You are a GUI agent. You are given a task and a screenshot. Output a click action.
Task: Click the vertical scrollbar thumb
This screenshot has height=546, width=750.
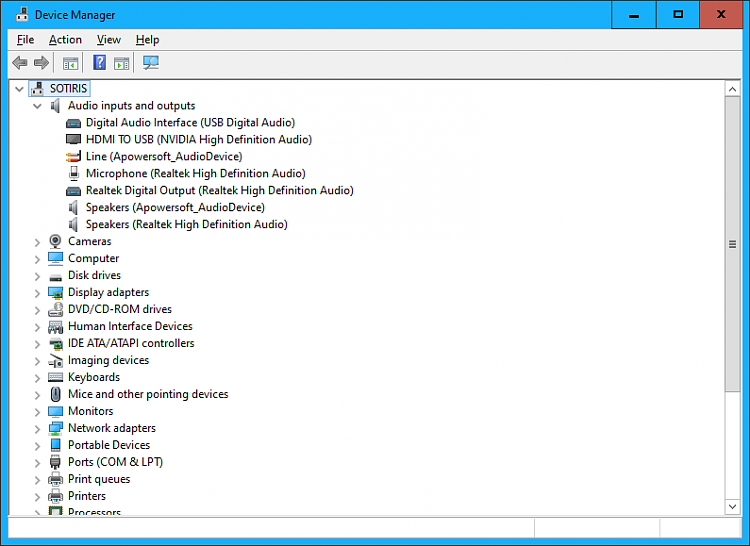732,244
